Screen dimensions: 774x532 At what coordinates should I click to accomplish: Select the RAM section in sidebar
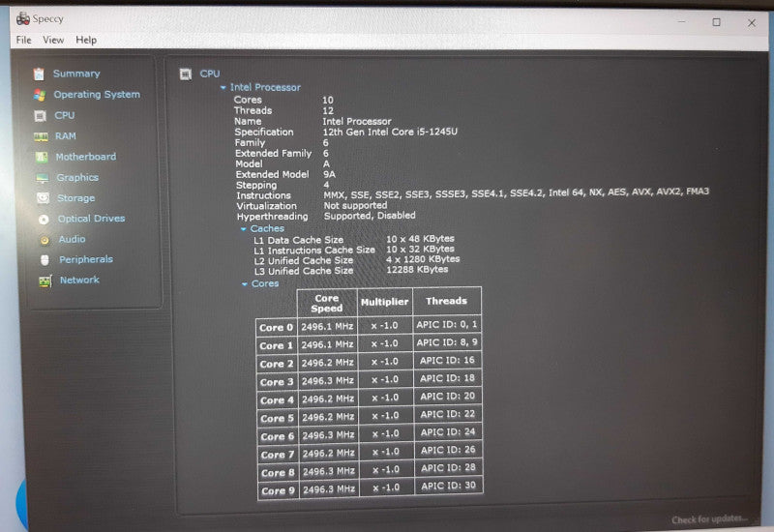[66, 135]
